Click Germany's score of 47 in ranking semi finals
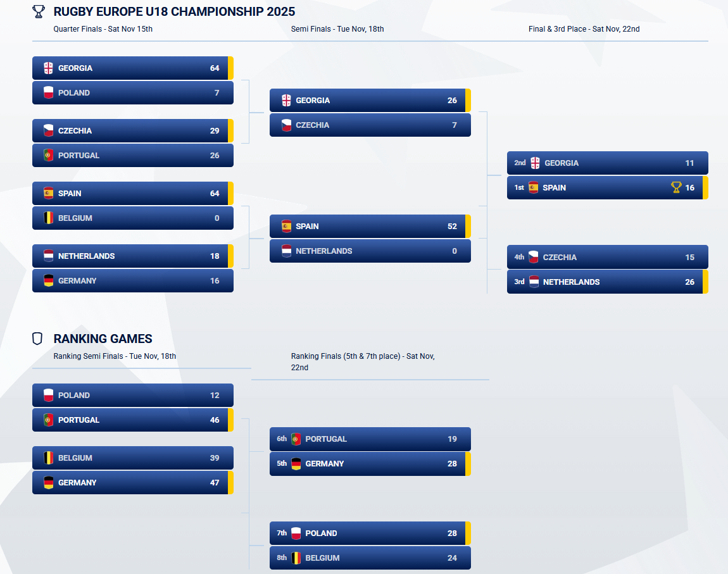The image size is (728, 574). (x=215, y=482)
